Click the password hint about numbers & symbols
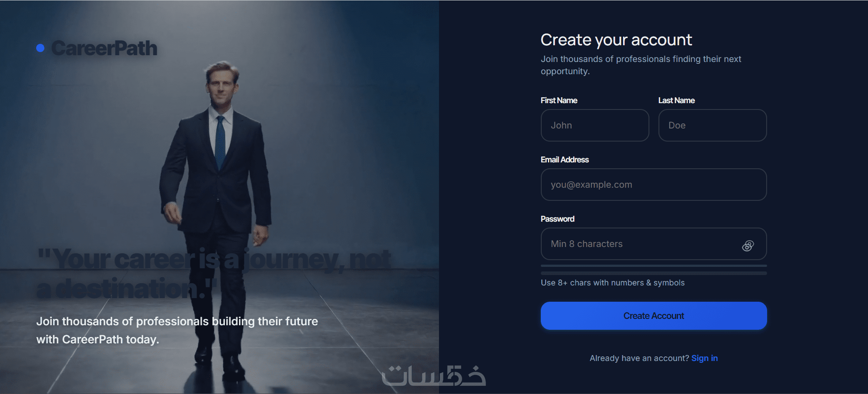 612,283
